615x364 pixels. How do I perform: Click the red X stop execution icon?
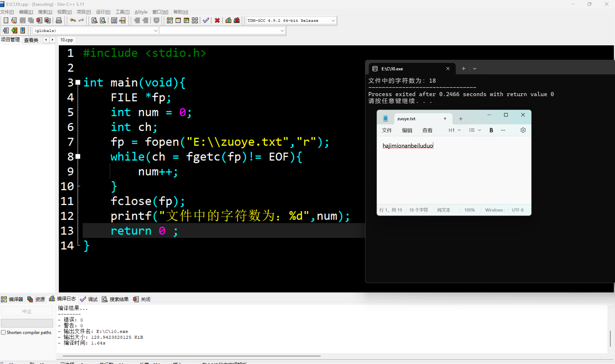pos(217,21)
